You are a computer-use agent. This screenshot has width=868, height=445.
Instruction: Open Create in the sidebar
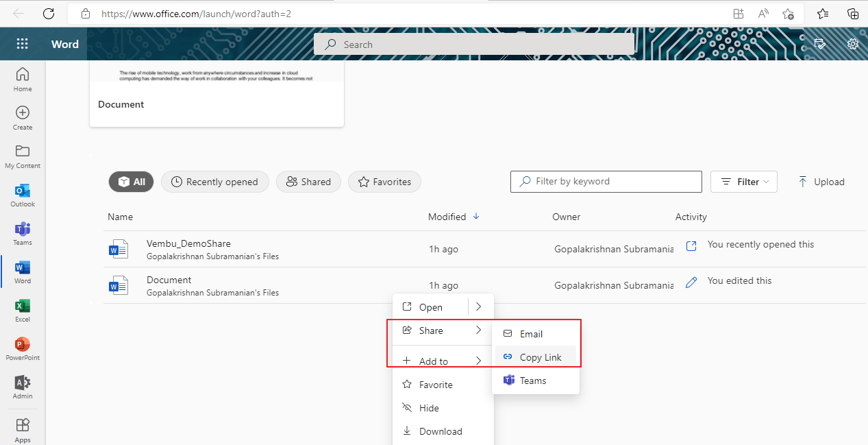tap(23, 117)
